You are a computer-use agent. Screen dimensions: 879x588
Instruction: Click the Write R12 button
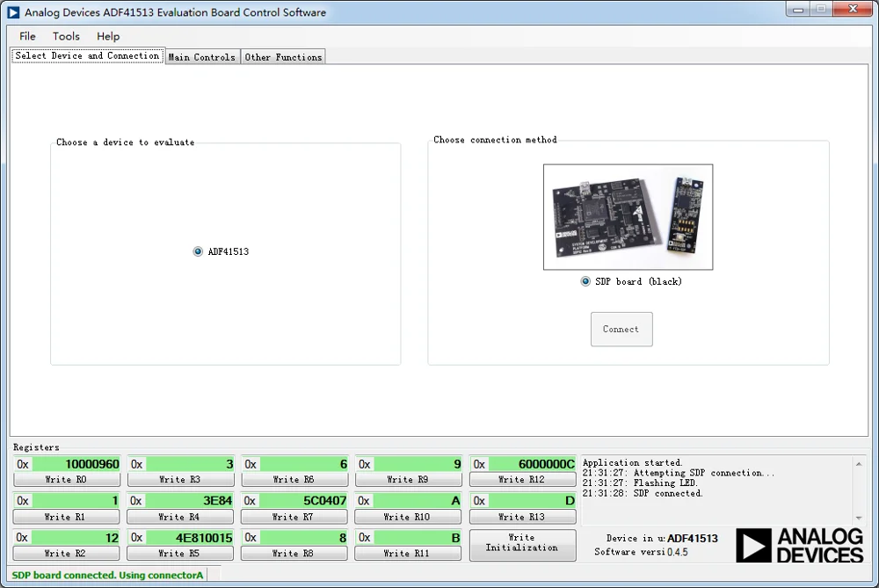tap(522, 479)
